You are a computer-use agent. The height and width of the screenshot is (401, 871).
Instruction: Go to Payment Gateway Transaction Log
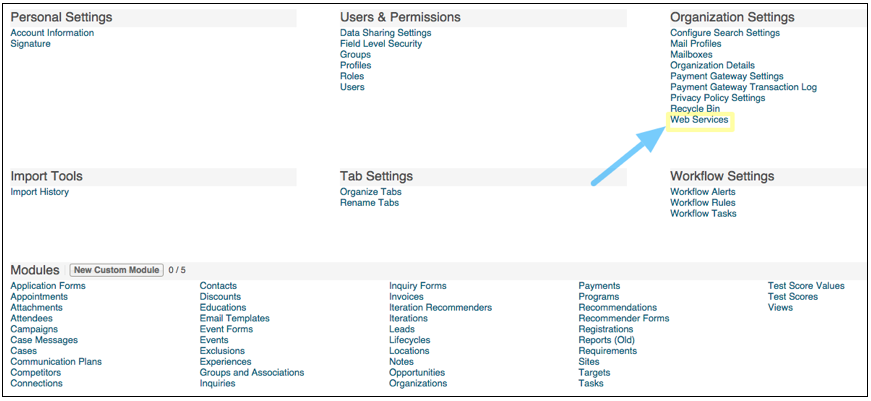[743, 87]
